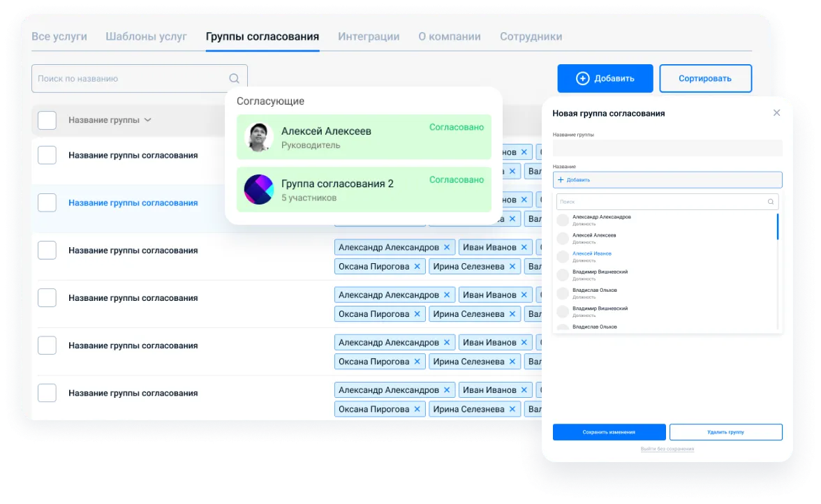Open the О компании tab
The height and width of the screenshot is (504, 821).
pyautogui.click(x=450, y=36)
